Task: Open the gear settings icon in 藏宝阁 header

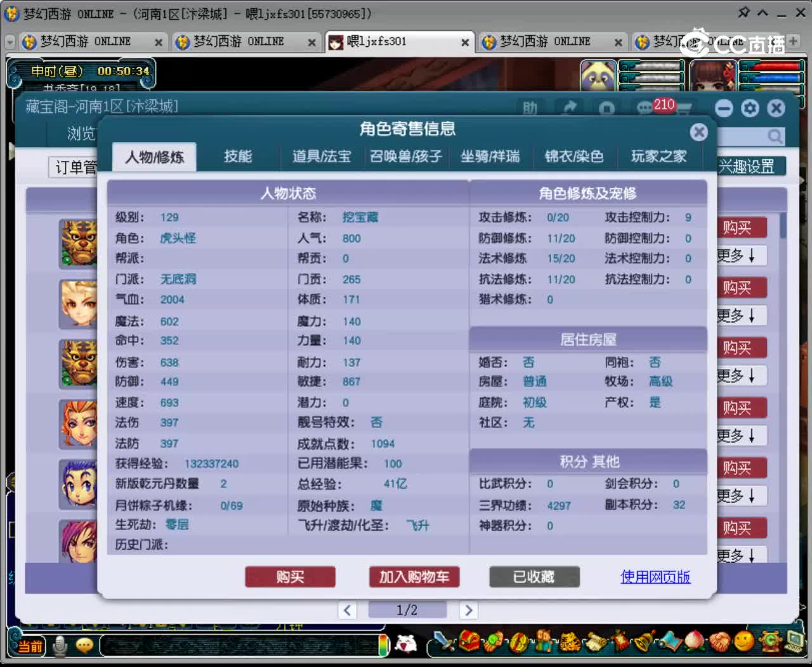Action: [750, 108]
